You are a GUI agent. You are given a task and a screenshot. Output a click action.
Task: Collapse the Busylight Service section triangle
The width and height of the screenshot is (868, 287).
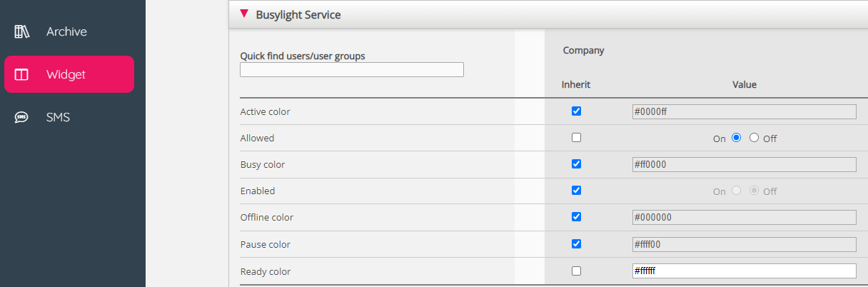244,14
